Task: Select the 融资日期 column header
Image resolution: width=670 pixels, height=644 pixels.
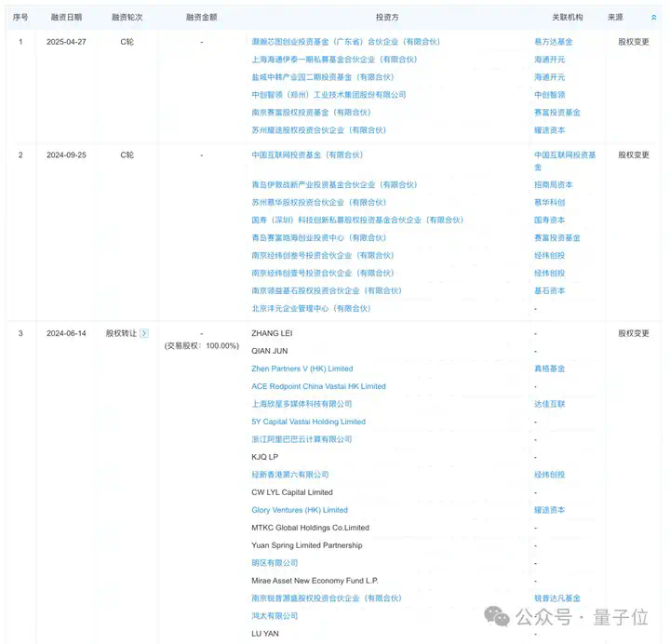Action: [x=66, y=17]
